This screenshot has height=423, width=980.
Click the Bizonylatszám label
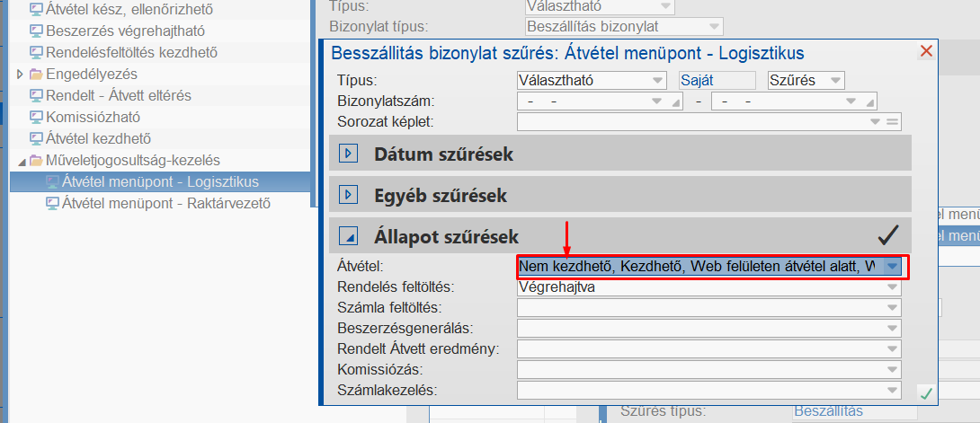tap(386, 101)
